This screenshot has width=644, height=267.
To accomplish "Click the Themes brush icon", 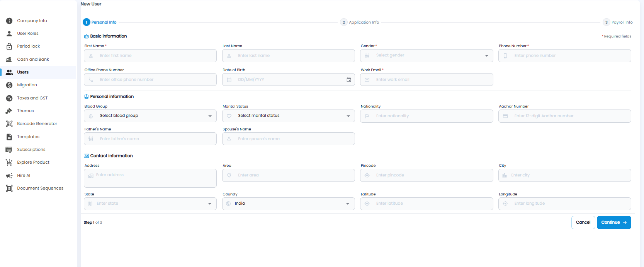I will (x=9, y=111).
